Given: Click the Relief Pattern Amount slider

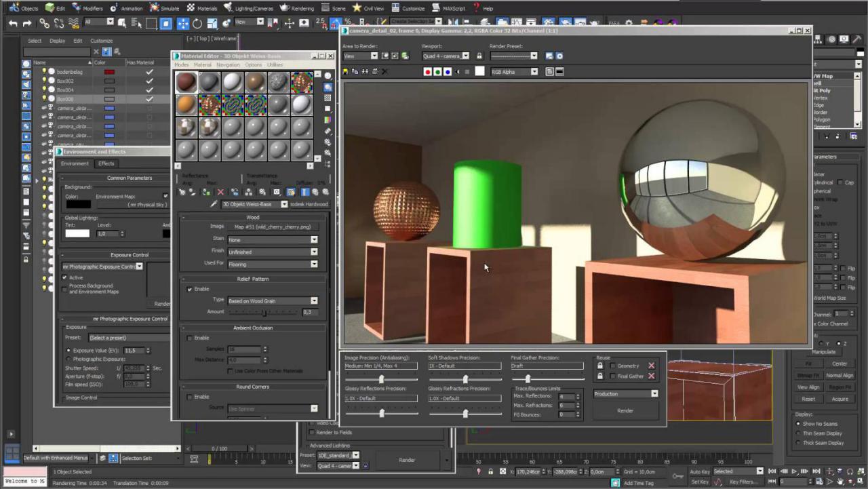Looking at the screenshot, I should (264, 312).
